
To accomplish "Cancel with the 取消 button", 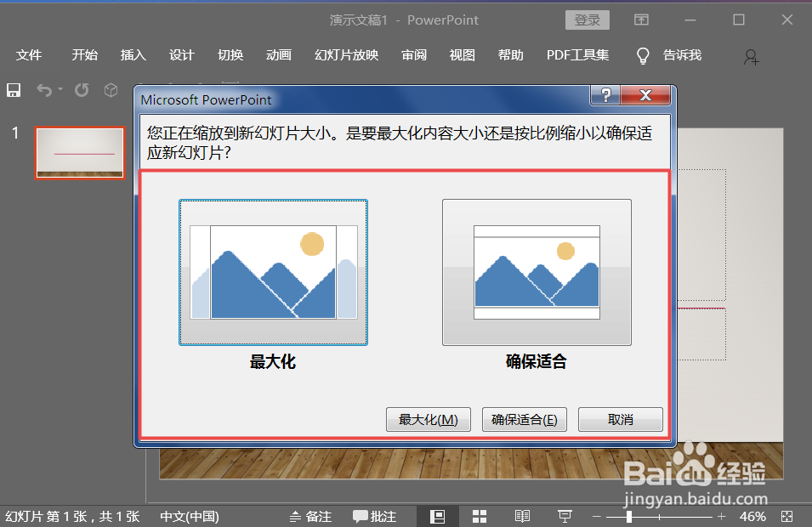I will pos(621,419).
